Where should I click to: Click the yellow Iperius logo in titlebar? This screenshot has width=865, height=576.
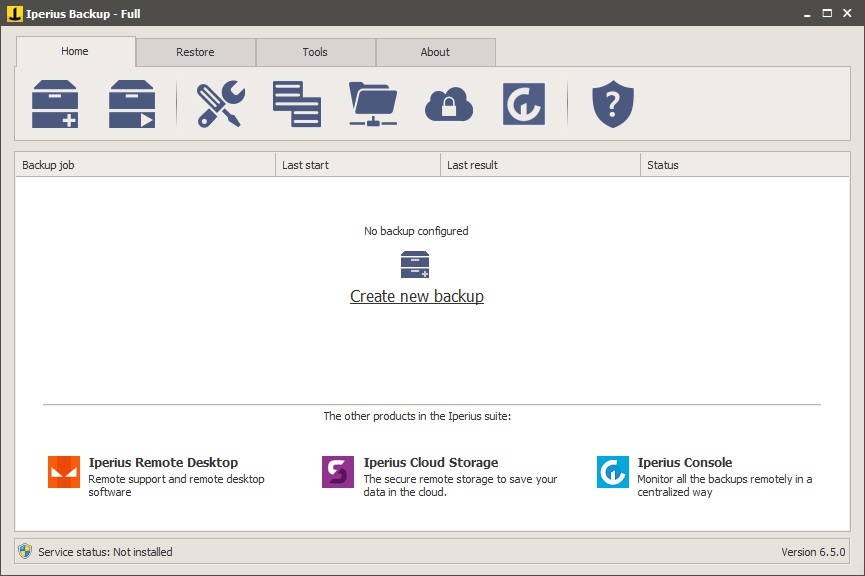pos(14,13)
